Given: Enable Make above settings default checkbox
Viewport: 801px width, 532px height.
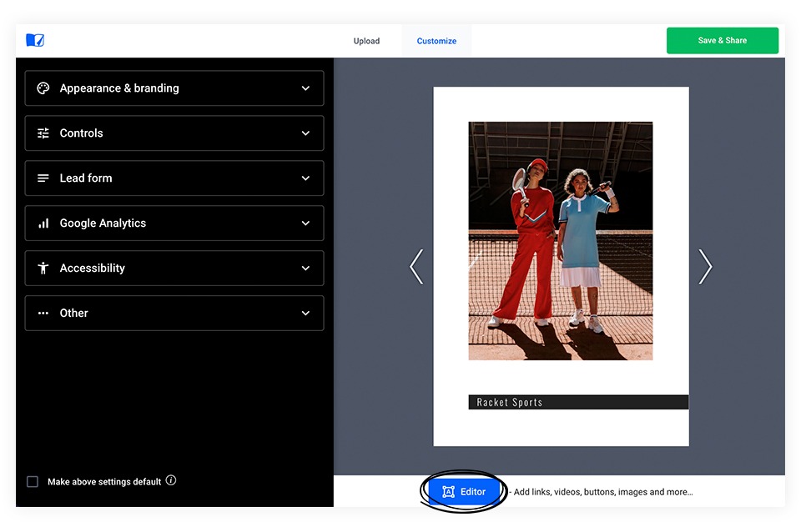Looking at the screenshot, I should (x=33, y=481).
